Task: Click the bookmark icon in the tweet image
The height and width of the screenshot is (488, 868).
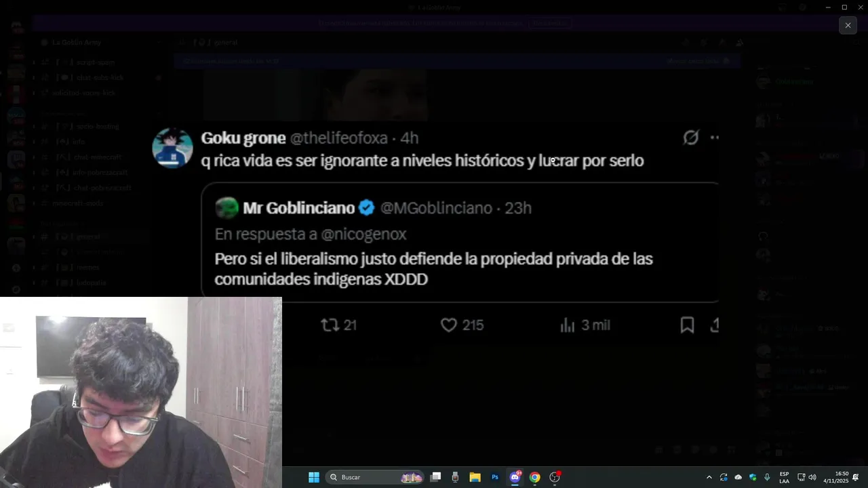Action: tap(687, 325)
